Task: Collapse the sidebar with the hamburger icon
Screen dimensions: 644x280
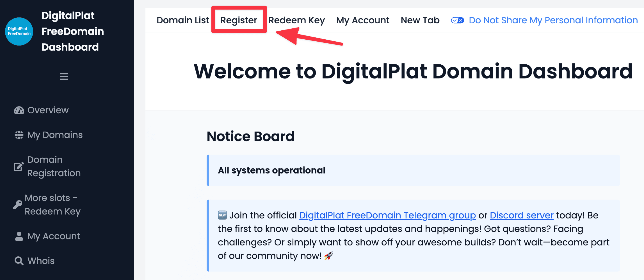Action: point(64,76)
